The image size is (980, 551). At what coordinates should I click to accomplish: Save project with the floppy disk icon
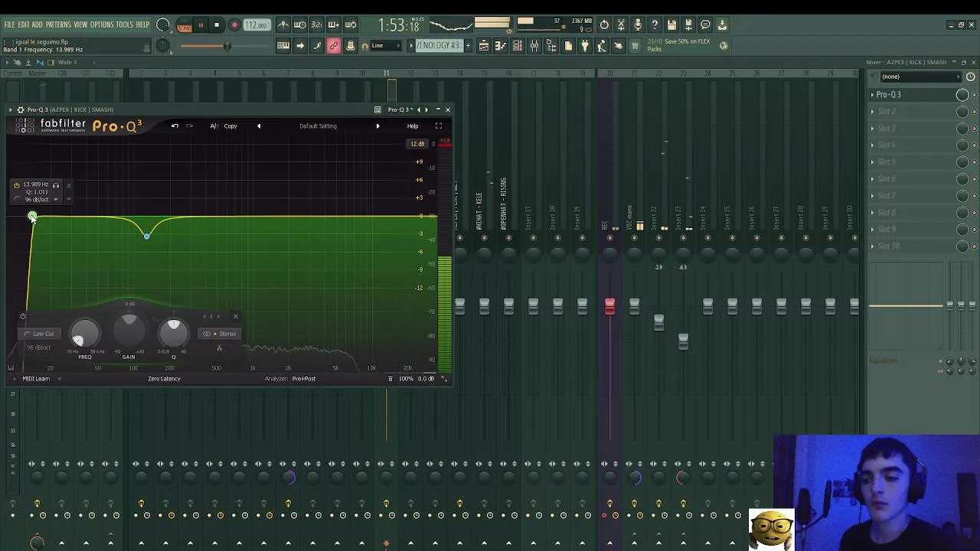pyautogui.click(x=671, y=25)
